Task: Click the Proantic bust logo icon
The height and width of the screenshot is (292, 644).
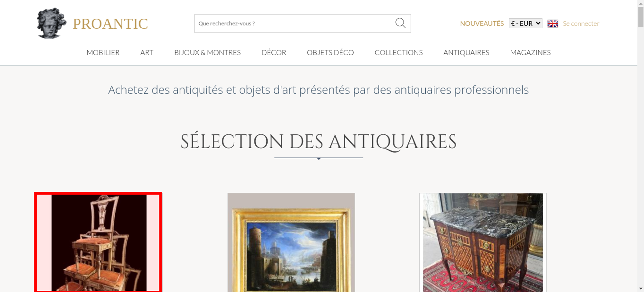Action: (x=52, y=23)
